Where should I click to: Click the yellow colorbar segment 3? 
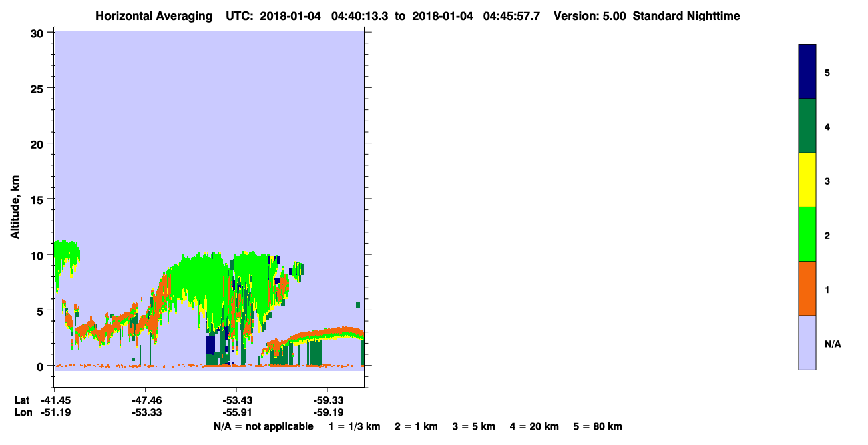click(807, 180)
